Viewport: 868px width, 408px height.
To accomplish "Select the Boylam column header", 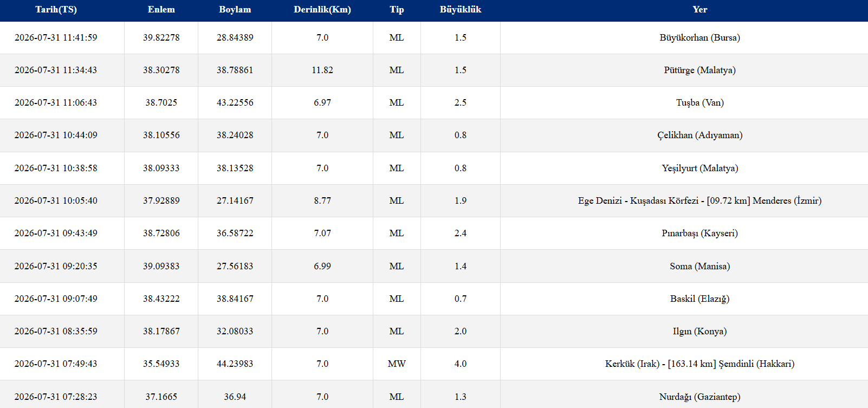I will click(x=235, y=10).
